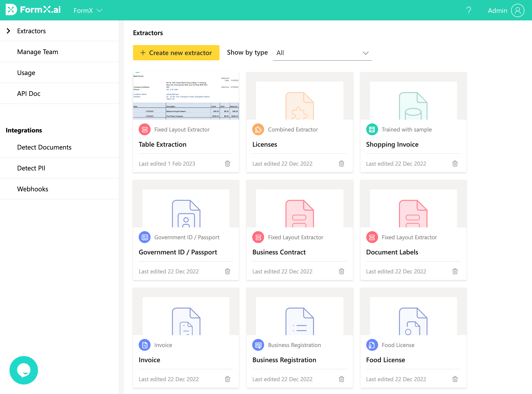Viewport: 532px width, 394px height.
Task: Click the Combined Extractor puzzle icon on Licenses
Action: [258, 129]
